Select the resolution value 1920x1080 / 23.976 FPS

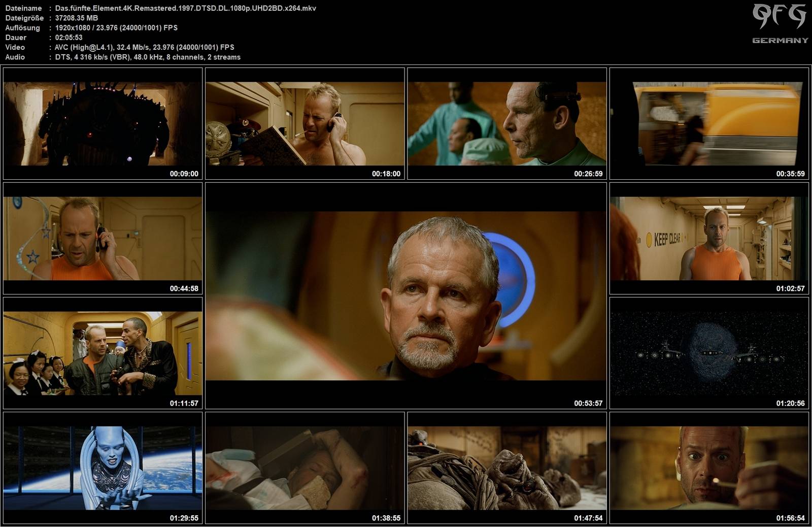[x=116, y=27]
